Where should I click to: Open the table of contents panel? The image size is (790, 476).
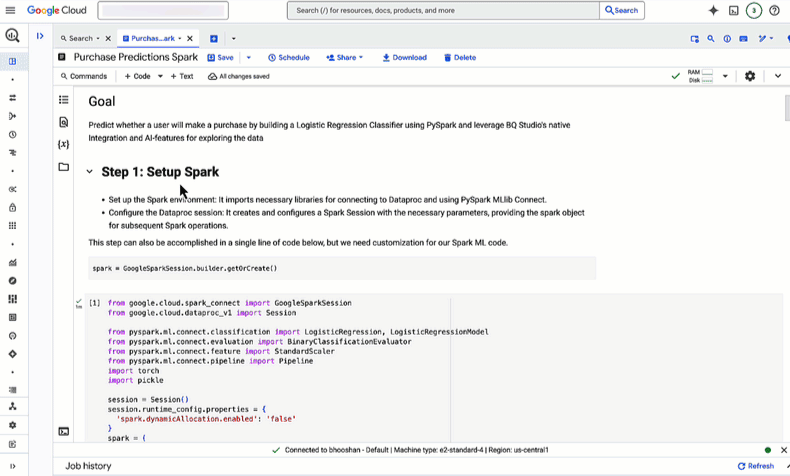click(64, 100)
